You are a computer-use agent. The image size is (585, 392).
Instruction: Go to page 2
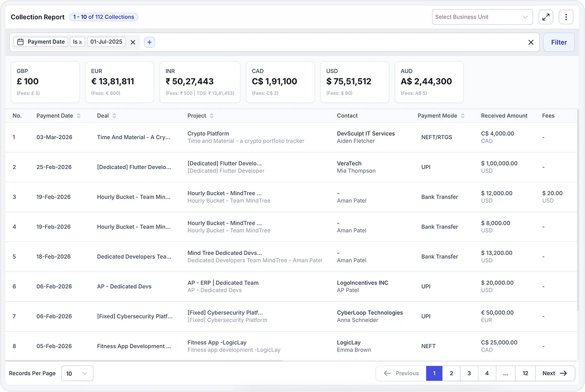[451, 373]
